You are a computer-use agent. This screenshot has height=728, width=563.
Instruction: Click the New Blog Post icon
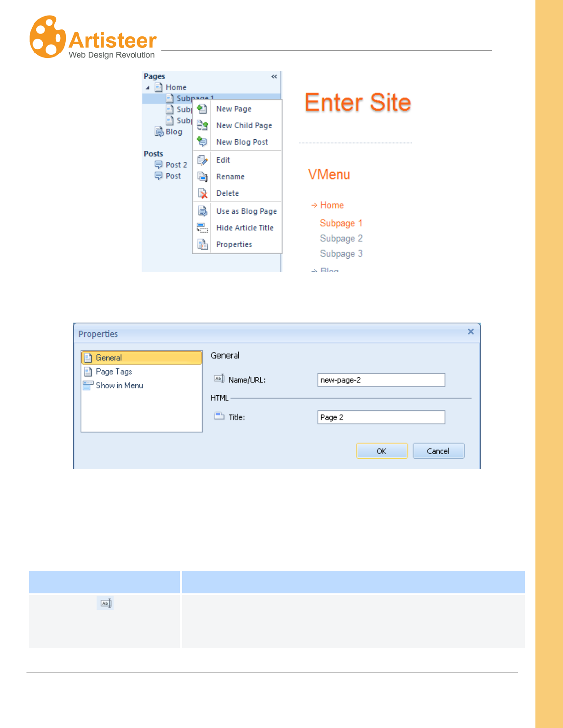[202, 142]
